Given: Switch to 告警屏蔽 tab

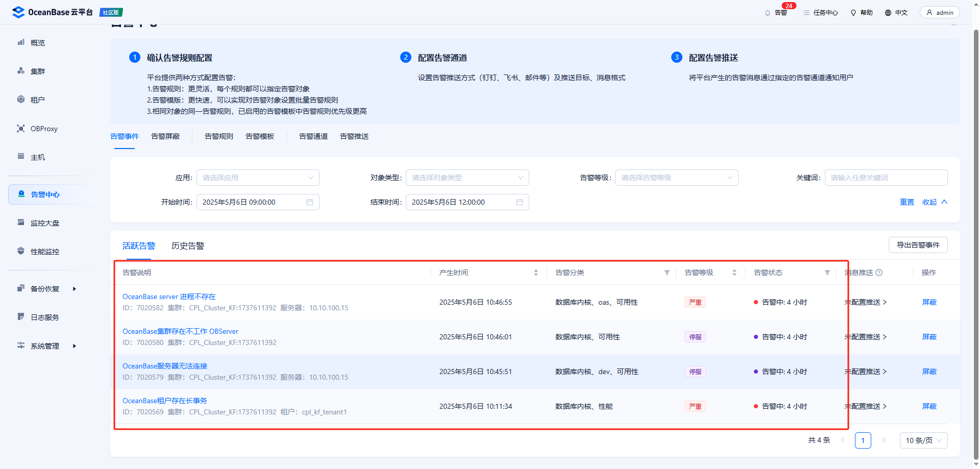Looking at the screenshot, I should point(165,136).
